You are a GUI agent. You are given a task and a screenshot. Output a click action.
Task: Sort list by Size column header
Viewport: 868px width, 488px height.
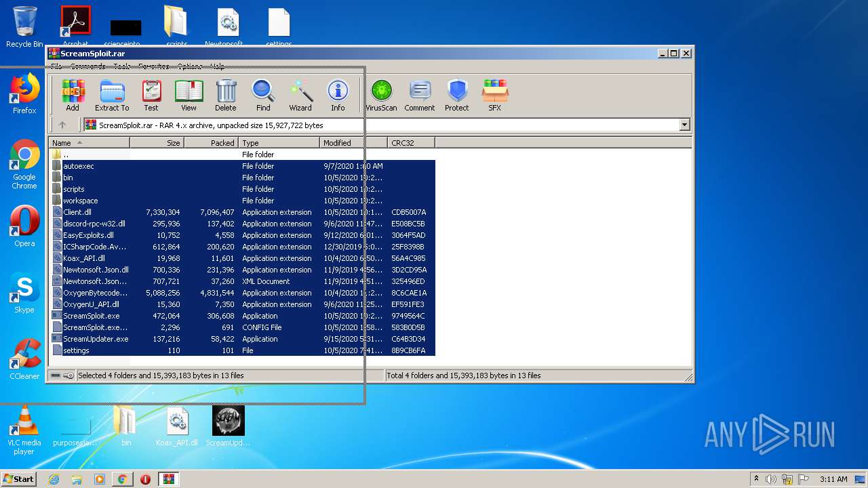(x=157, y=143)
